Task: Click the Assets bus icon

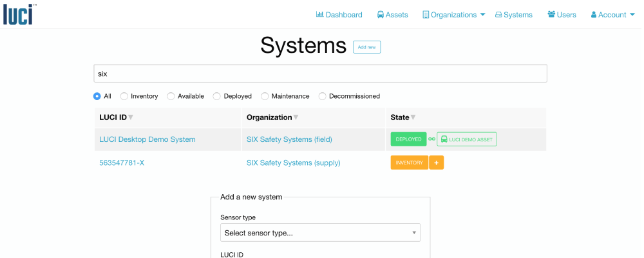Action: click(x=381, y=15)
